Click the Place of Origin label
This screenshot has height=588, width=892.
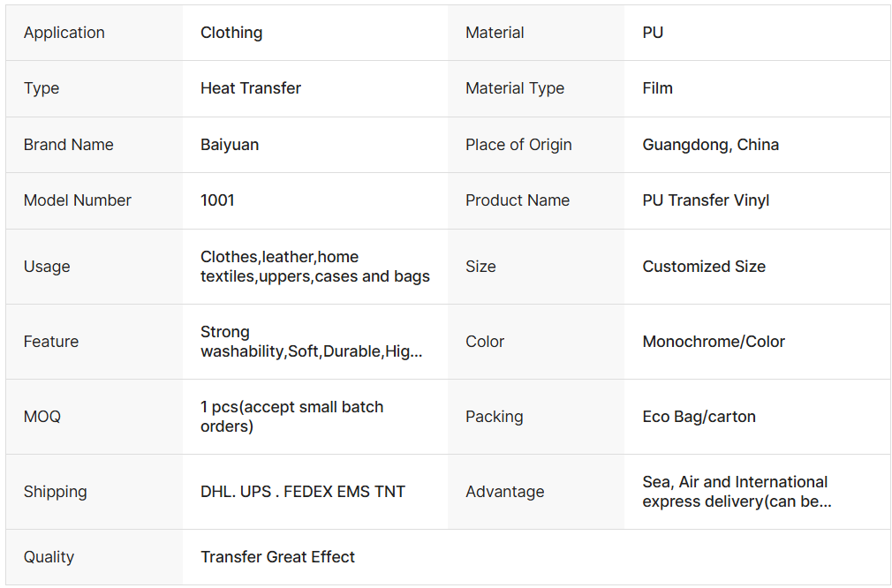[518, 145]
